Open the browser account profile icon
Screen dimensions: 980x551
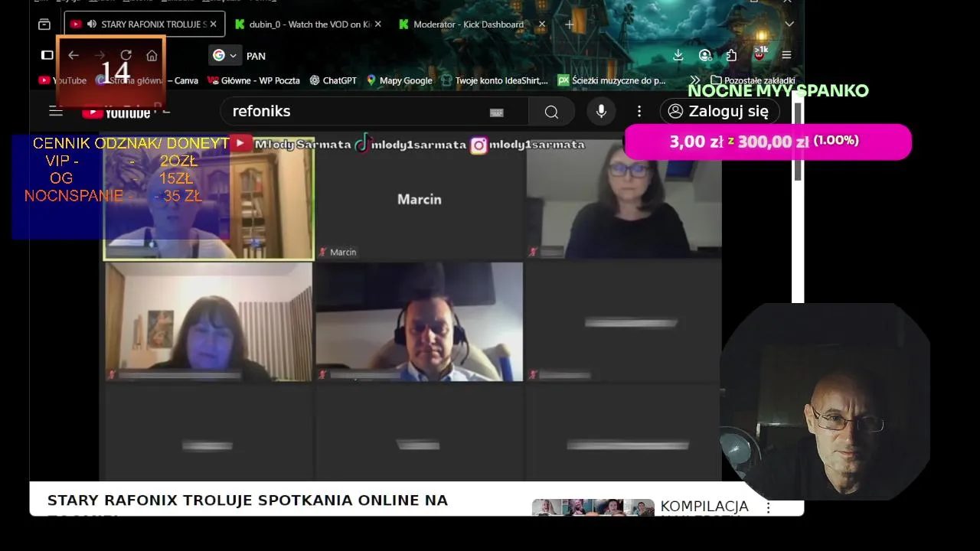(705, 55)
